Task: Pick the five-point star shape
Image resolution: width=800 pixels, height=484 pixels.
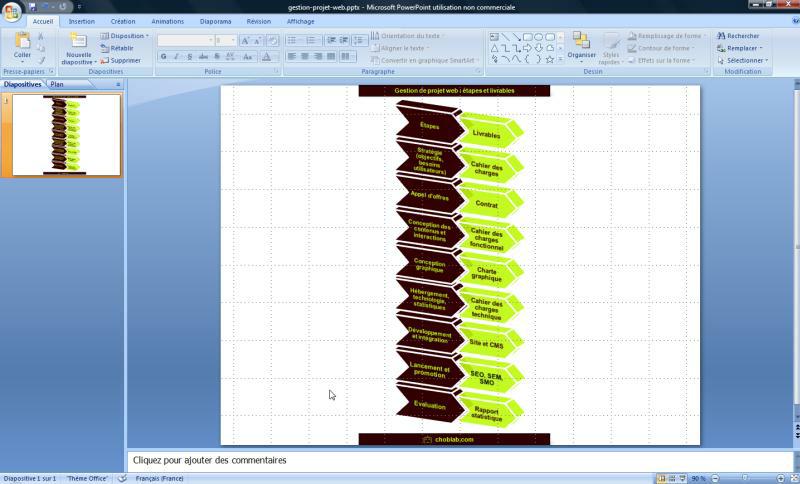Action: (549, 59)
